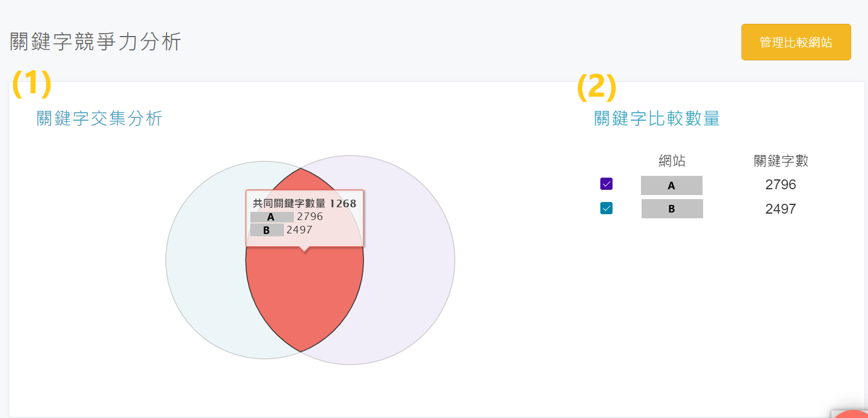Click gray B label inside the tooltip
The width and height of the screenshot is (868, 418).
pyautogui.click(x=266, y=230)
